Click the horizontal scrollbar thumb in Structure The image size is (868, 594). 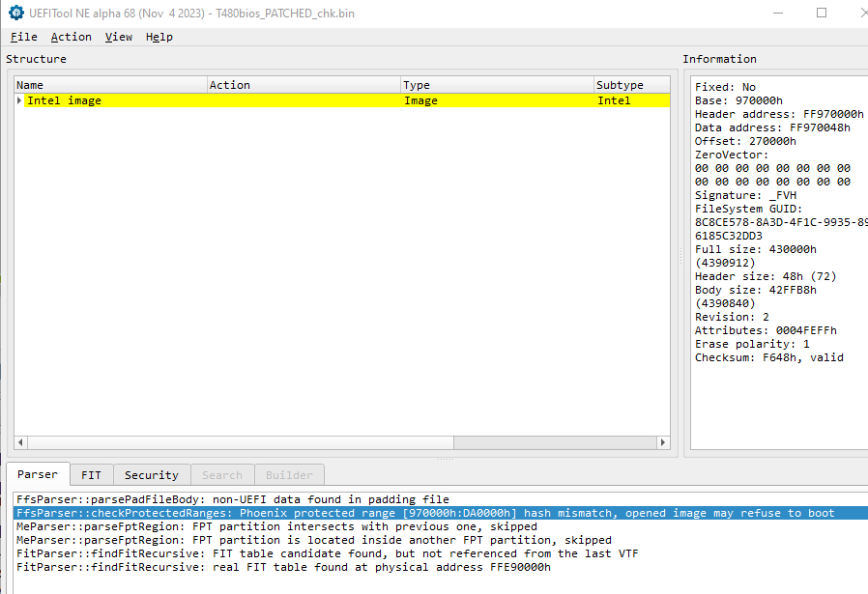(x=241, y=442)
